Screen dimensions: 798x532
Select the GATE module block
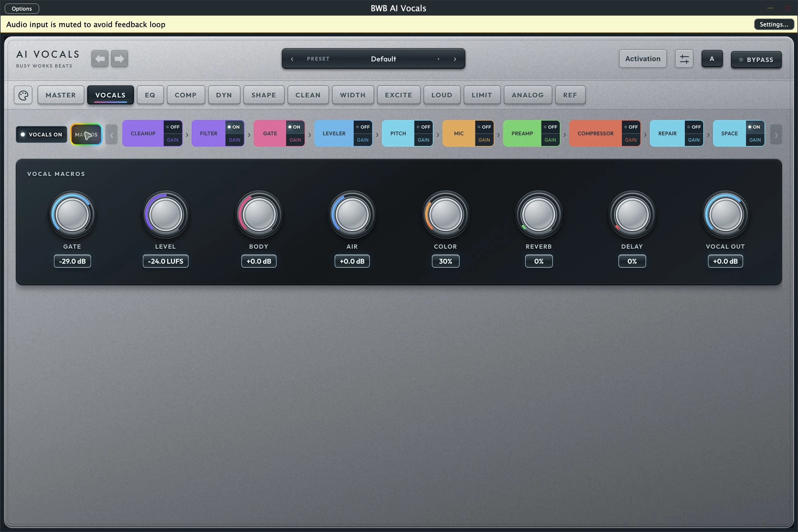[270, 133]
